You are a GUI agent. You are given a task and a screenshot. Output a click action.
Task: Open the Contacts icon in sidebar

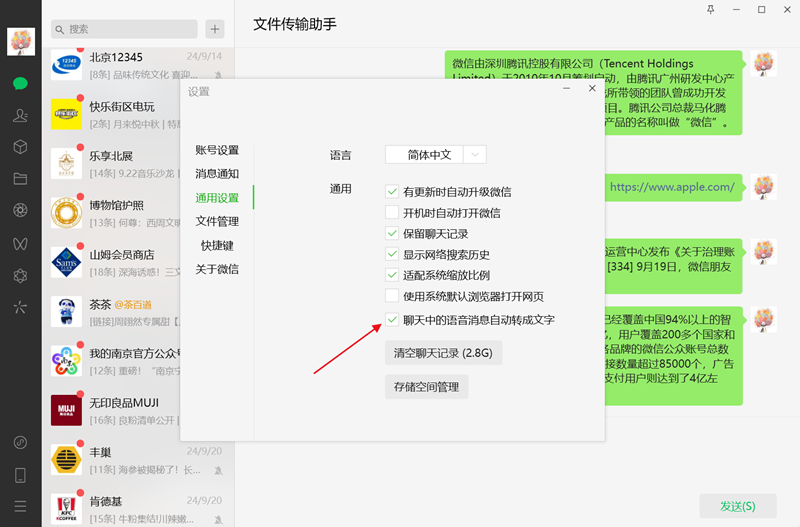20,116
